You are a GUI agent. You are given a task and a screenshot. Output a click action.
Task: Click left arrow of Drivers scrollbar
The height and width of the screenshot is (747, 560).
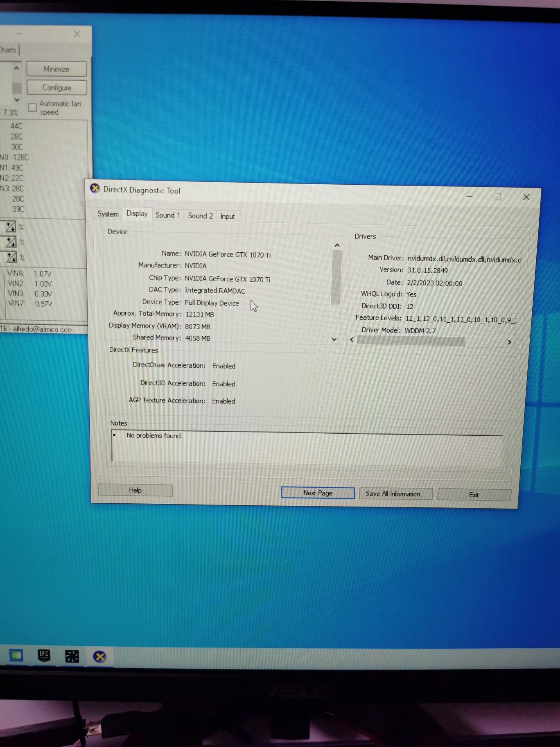[x=352, y=340]
